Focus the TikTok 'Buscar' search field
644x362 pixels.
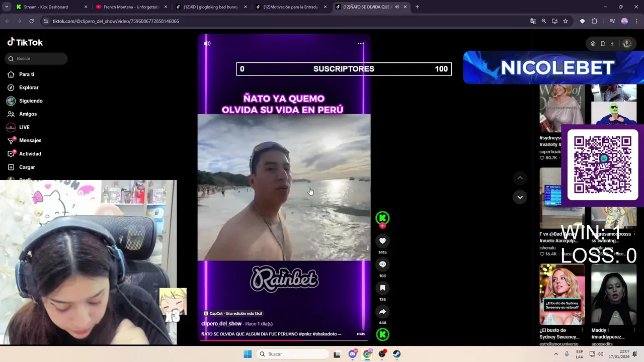(37, 59)
